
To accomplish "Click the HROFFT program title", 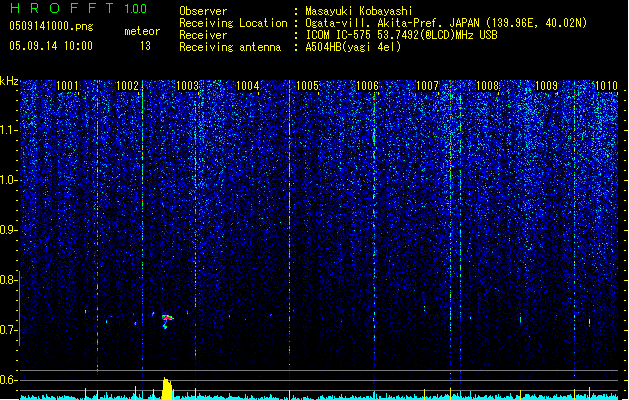I will click(62, 8).
